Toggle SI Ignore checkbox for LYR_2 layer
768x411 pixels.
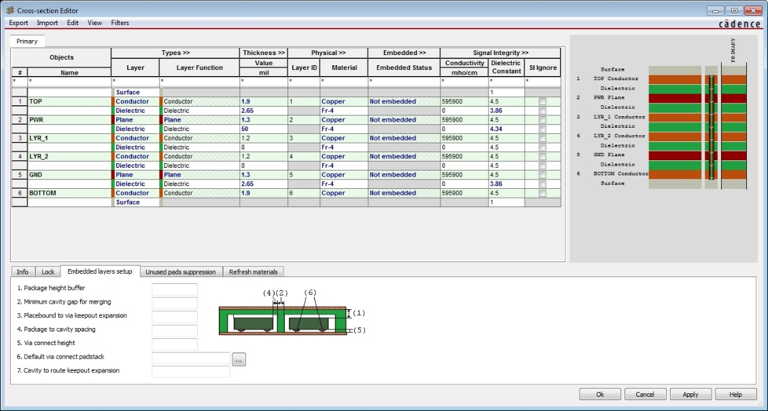542,156
